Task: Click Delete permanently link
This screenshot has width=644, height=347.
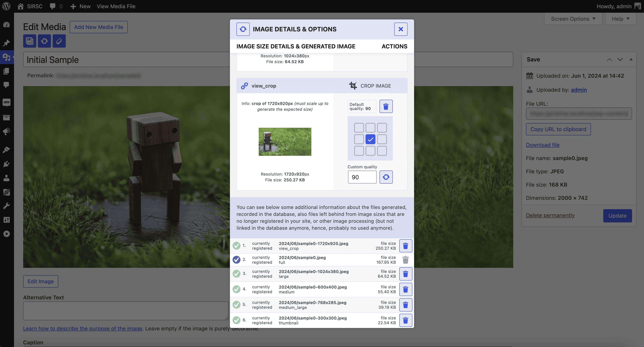Action: click(x=550, y=216)
